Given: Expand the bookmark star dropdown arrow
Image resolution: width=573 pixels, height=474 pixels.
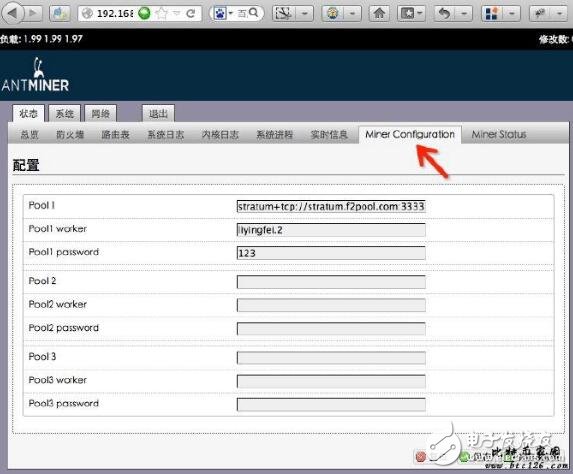Looking at the screenshot, I should coord(177,14).
